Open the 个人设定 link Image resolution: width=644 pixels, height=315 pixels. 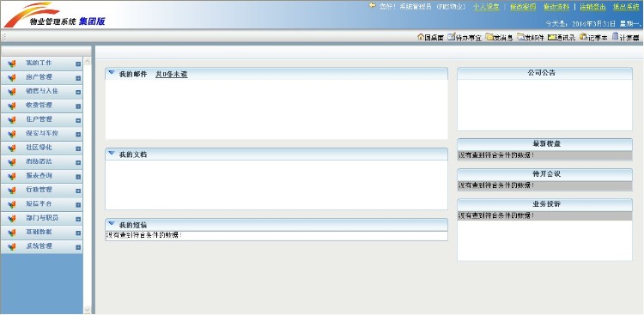click(x=486, y=7)
